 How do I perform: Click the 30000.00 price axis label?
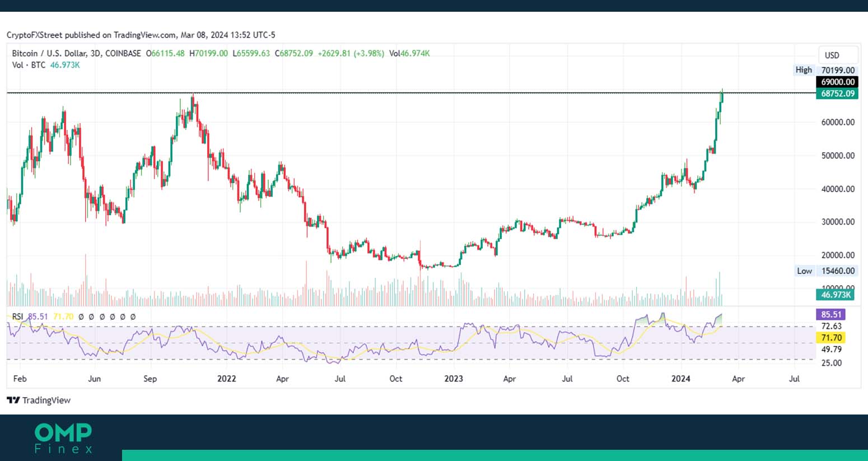(838, 222)
